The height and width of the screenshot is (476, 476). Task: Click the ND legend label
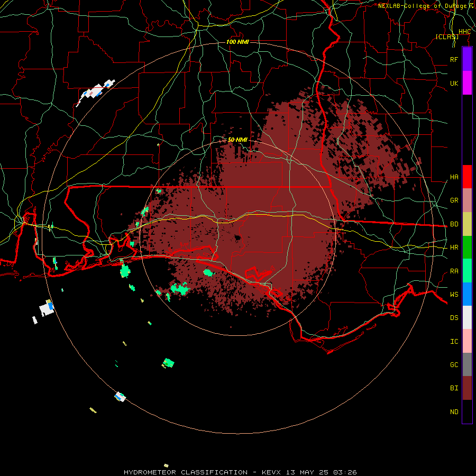click(x=454, y=411)
